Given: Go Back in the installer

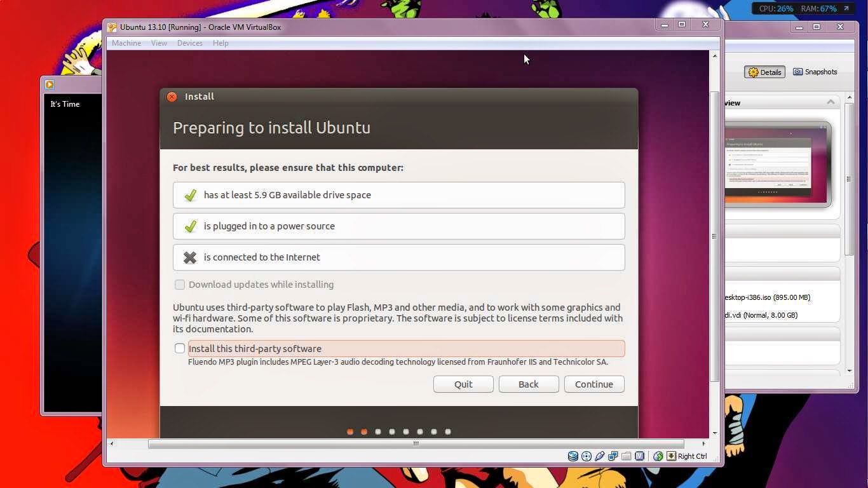Looking at the screenshot, I should pos(529,384).
